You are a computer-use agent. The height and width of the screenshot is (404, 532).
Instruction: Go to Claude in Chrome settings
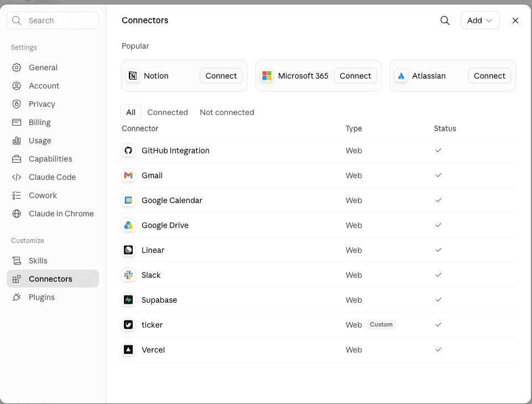coord(53,214)
